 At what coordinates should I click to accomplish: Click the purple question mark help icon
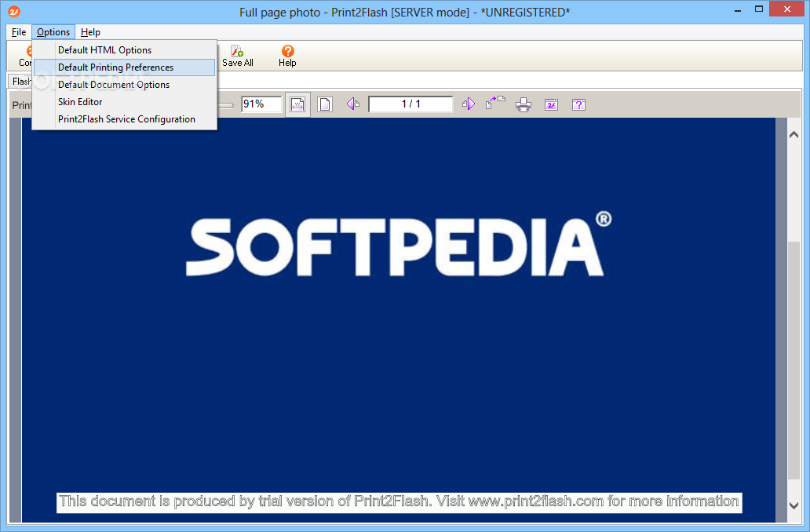point(578,105)
